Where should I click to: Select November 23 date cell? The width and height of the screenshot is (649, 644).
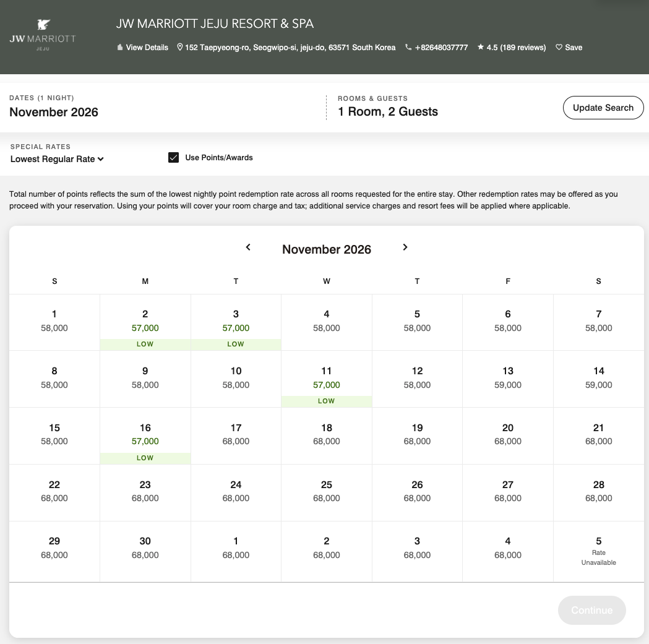(145, 492)
